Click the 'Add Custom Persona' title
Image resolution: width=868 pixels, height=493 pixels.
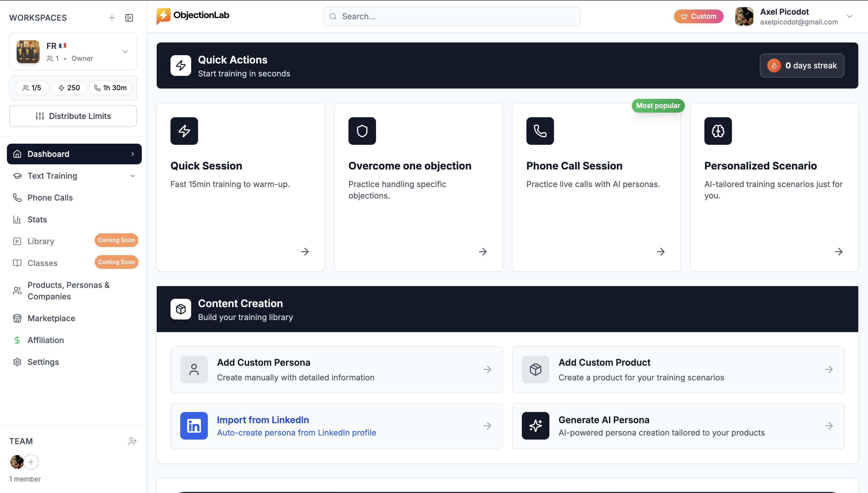point(263,362)
